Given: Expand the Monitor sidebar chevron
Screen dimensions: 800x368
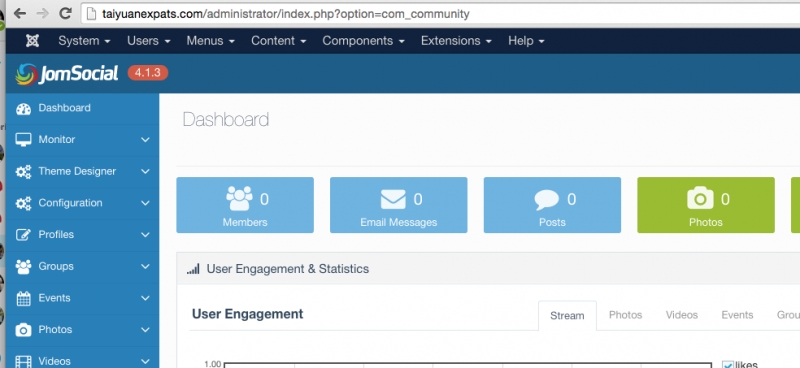Looking at the screenshot, I should [x=145, y=140].
